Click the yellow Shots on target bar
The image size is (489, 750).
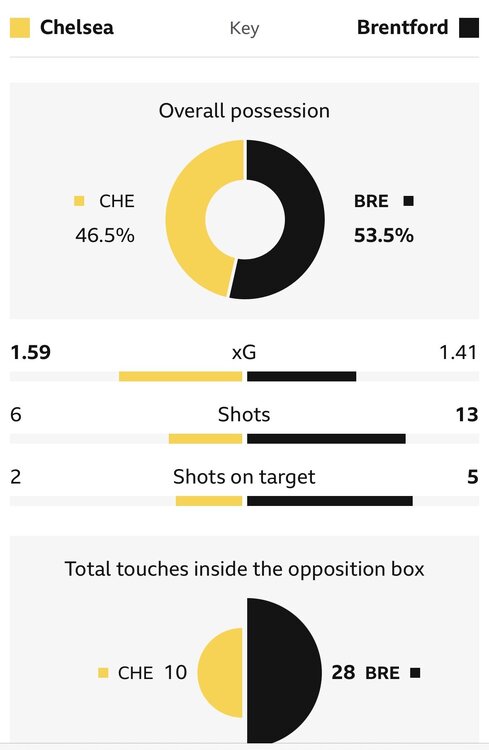point(209,501)
